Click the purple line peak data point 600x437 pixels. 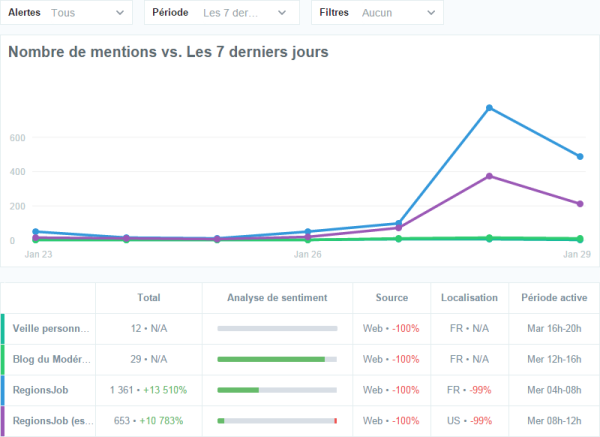point(489,176)
